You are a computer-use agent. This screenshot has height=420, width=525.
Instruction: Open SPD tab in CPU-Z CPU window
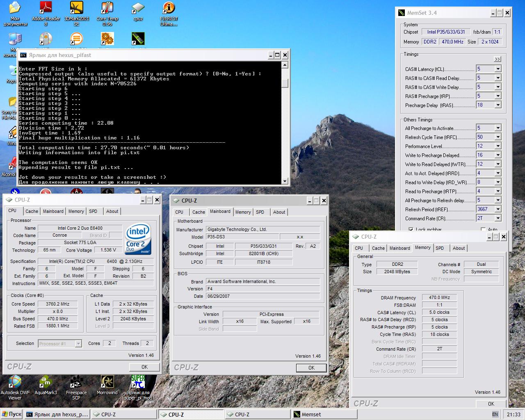(x=93, y=211)
